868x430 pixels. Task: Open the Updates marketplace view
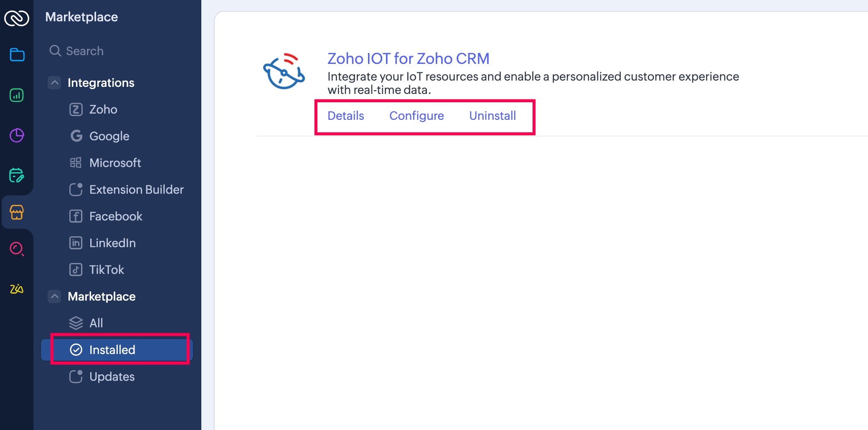coord(112,377)
